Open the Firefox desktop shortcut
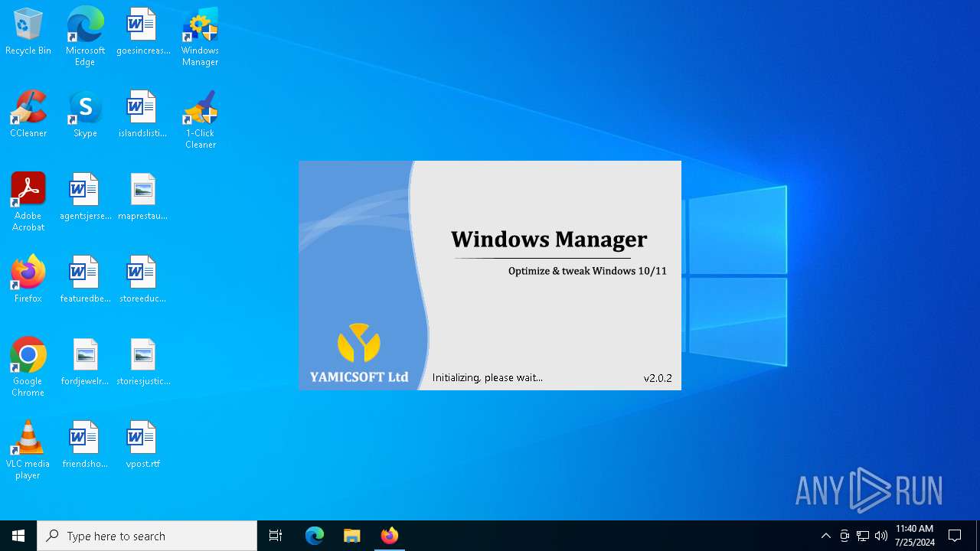The width and height of the screenshot is (980, 551). [28, 280]
